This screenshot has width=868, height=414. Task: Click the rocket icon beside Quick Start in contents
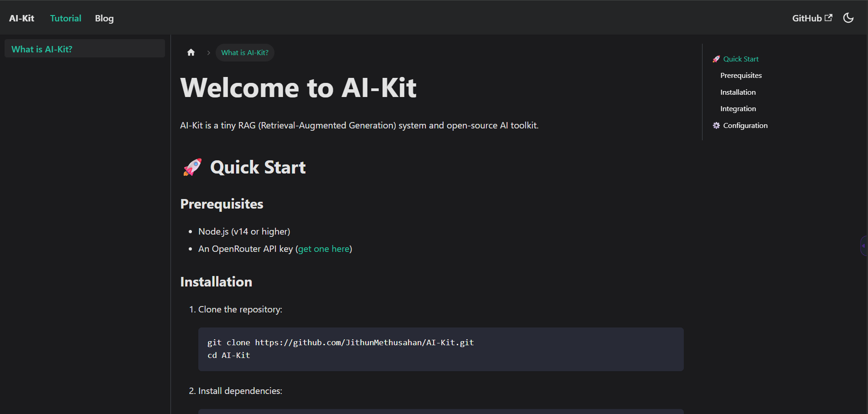716,59
